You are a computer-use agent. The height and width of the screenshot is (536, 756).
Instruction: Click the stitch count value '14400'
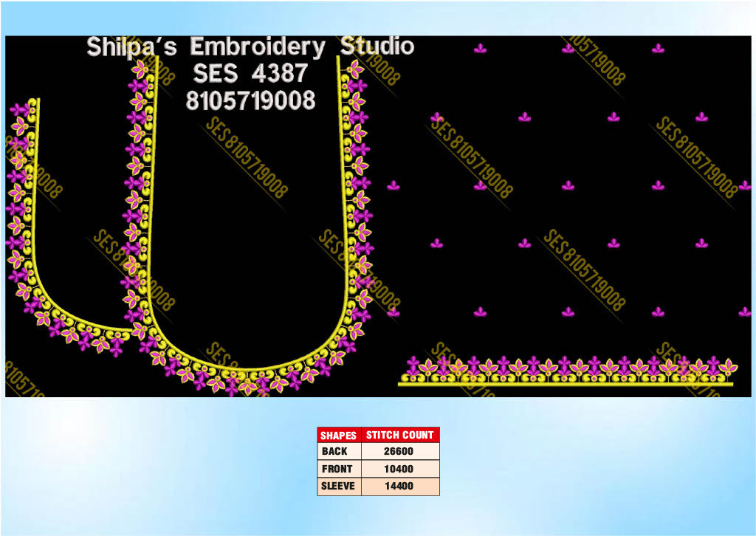(400, 486)
